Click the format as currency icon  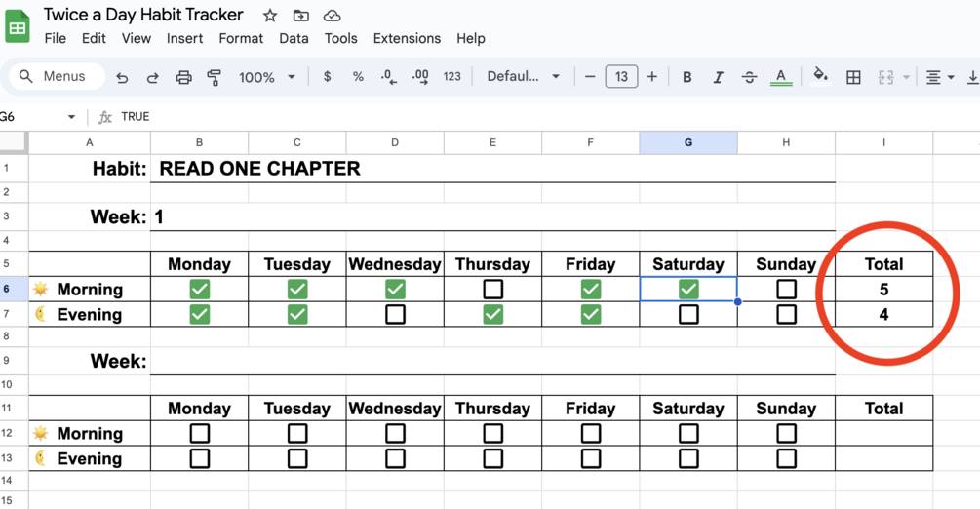[327, 77]
